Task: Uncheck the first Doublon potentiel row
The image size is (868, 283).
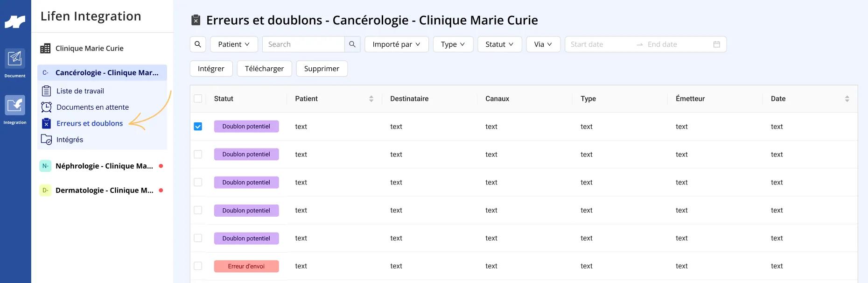Action: pos(198,127)
